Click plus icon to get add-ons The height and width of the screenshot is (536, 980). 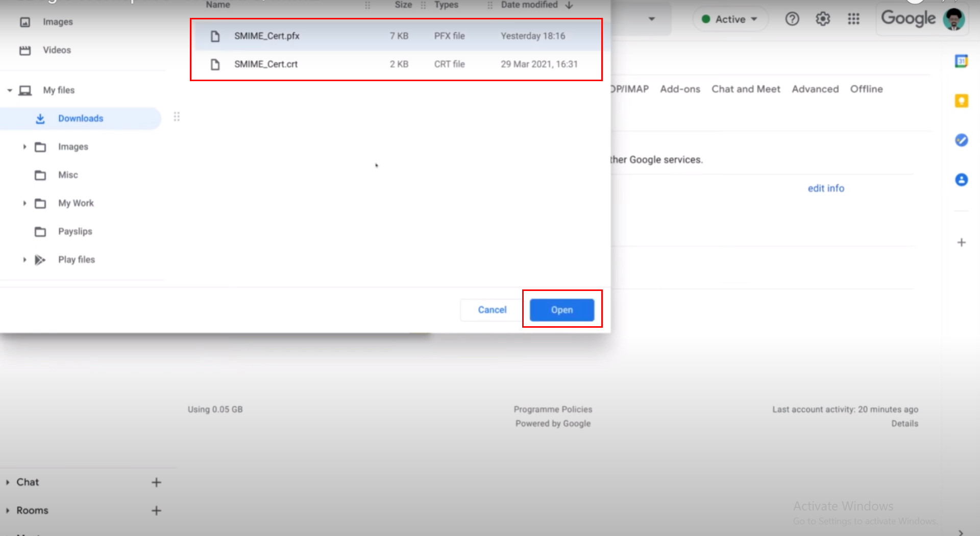coord(961,242)
